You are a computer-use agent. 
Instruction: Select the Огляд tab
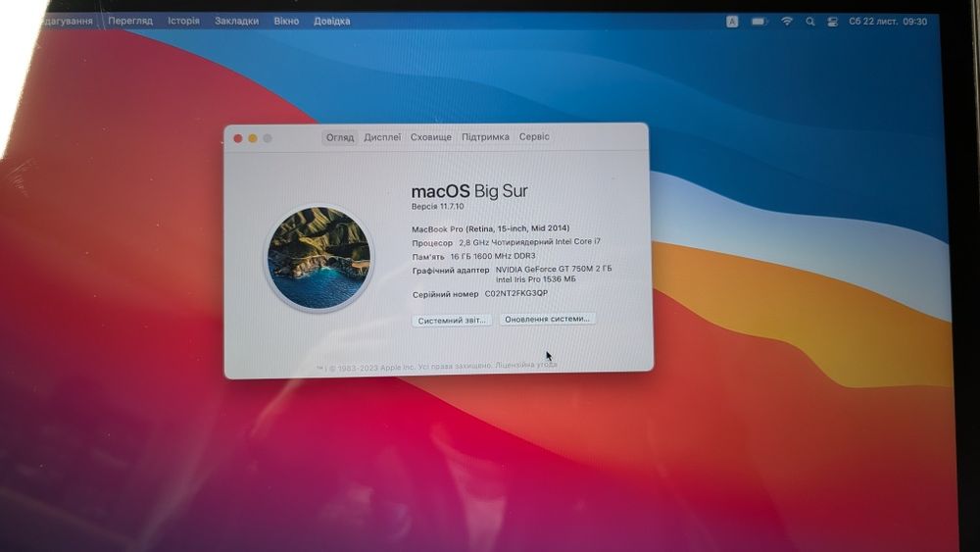pyautogui.click(x=340, y=137)
